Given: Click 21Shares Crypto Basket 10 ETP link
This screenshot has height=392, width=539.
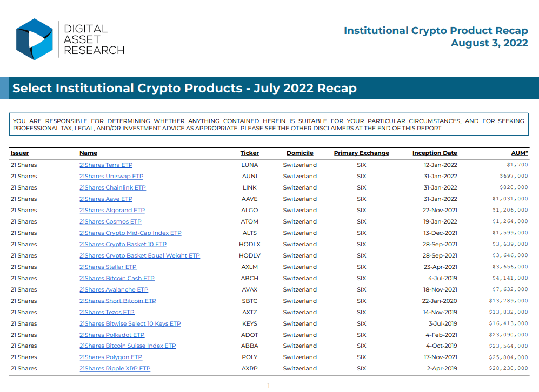Looking at the screenshot, I should 123,244.
